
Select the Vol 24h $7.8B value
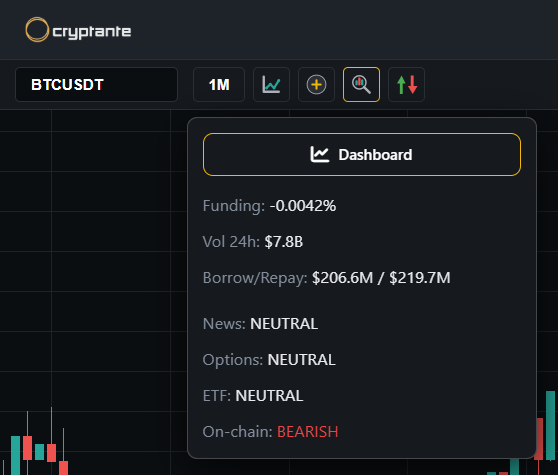click(284, 242)
